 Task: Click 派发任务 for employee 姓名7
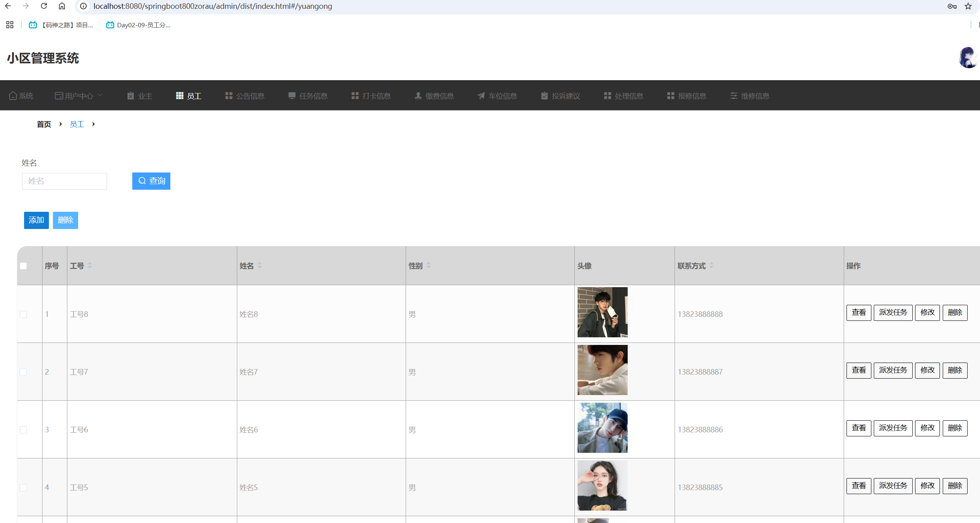(893, 370)
